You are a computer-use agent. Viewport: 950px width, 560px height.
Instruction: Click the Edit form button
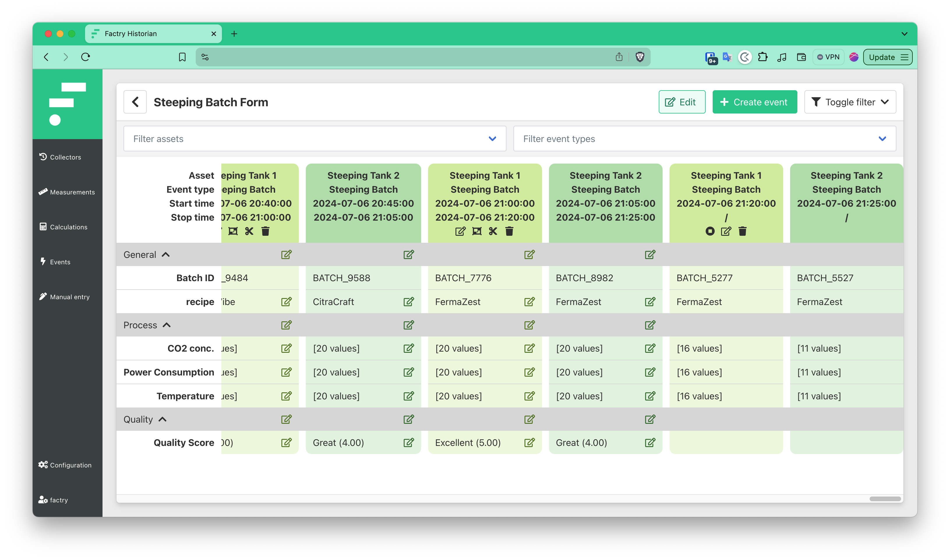pyautogui.click(x=681, y=102)
